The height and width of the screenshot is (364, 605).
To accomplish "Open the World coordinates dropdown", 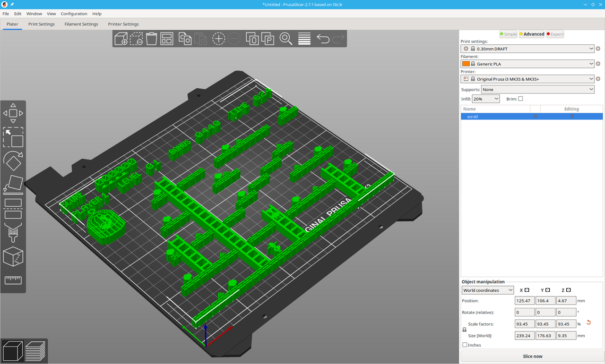I will pyautogui.click(x=488, y=290).
